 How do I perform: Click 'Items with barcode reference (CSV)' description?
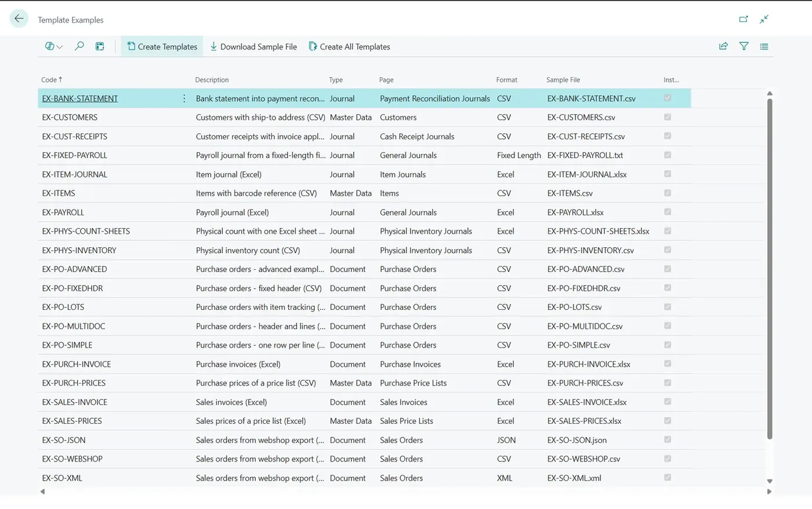click(x=256, y=193)
